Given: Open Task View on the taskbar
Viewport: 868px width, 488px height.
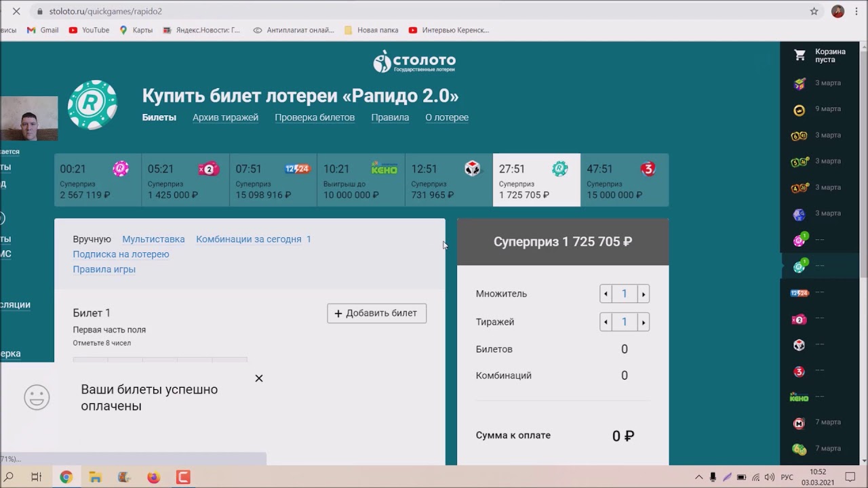Looking at the screenshot, I should pyautogui.click(x=37, y=477).
